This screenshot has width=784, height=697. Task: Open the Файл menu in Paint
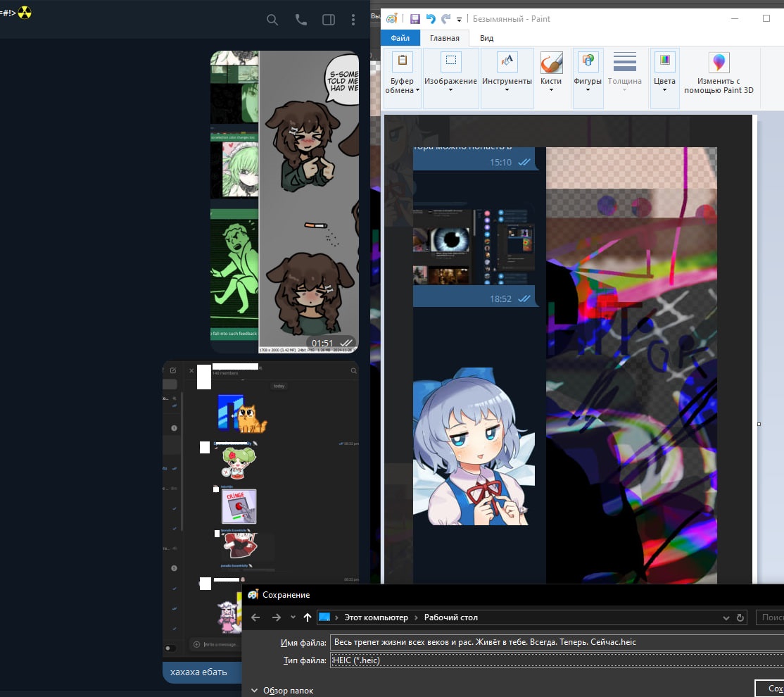[x=400, y=38]
